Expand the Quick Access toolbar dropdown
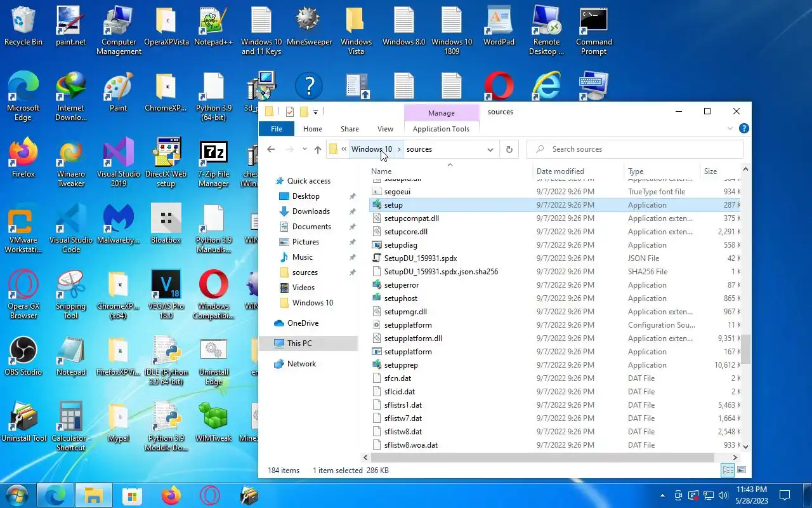Screen dimensions: 812x508 click(x=315, y=112)
